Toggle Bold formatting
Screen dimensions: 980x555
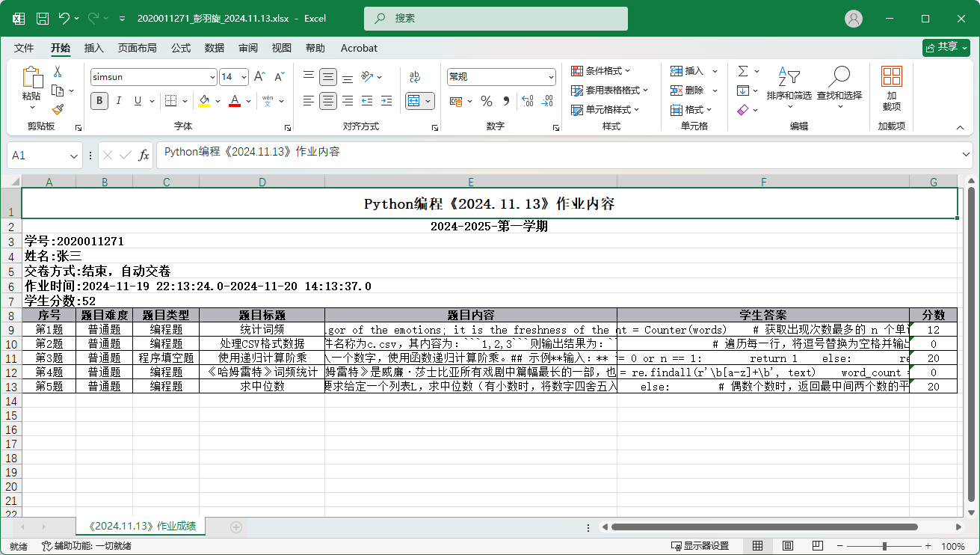point(99,100)
